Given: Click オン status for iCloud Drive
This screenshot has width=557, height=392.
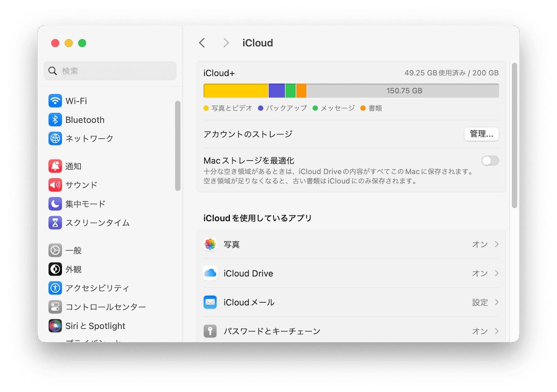Looking at the screenshot, I should pos(480,273).
